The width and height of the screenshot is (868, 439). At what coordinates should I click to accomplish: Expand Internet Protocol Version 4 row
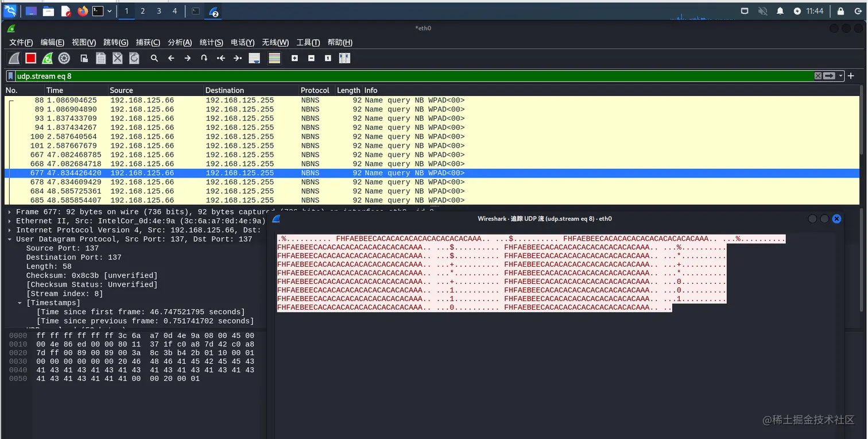click(10, 230)
